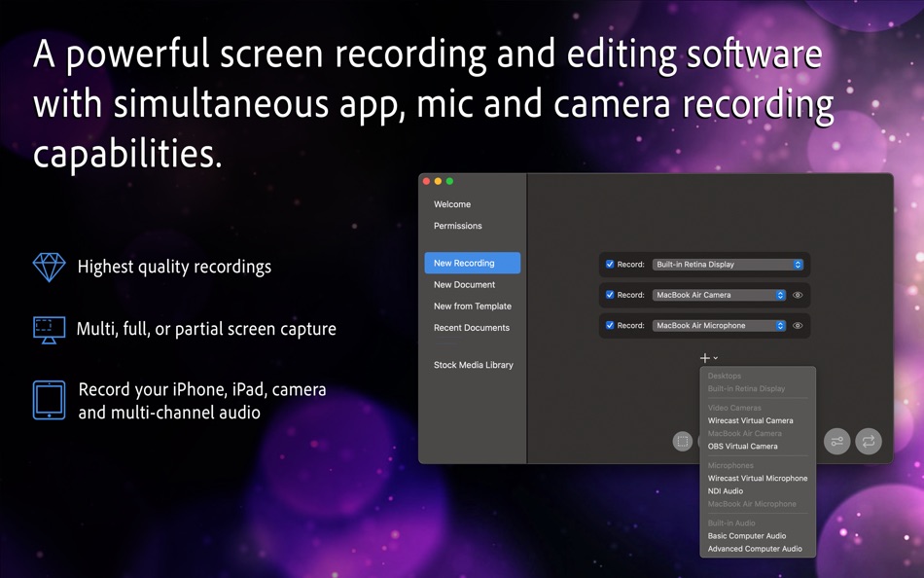Select the dashed partial-screen capture icon
This screenshot has width=924, height=578.
click(x=683, y=441)
